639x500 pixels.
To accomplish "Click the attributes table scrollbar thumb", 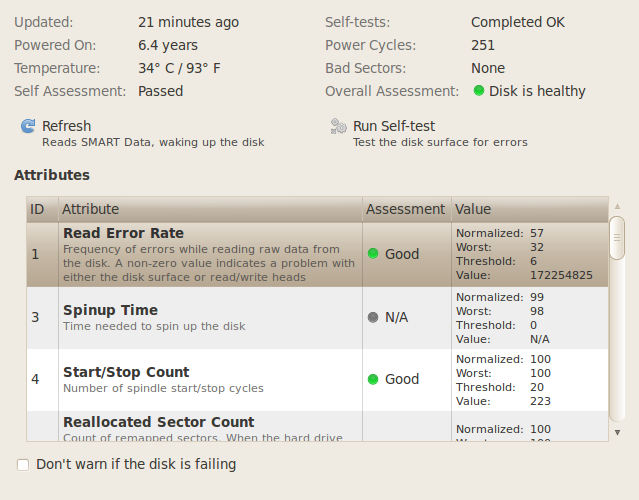I will click(x=617, y=238).
